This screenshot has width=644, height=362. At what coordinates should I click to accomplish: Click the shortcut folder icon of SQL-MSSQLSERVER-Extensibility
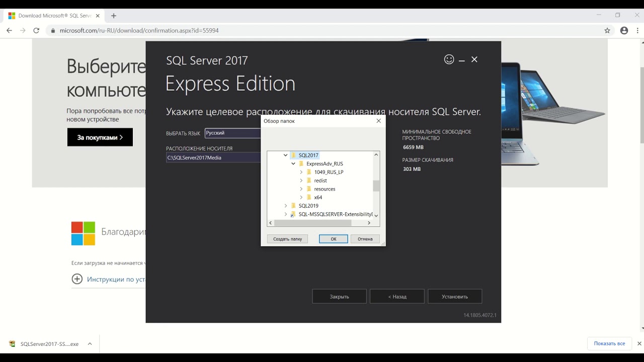tap(293, 214)
